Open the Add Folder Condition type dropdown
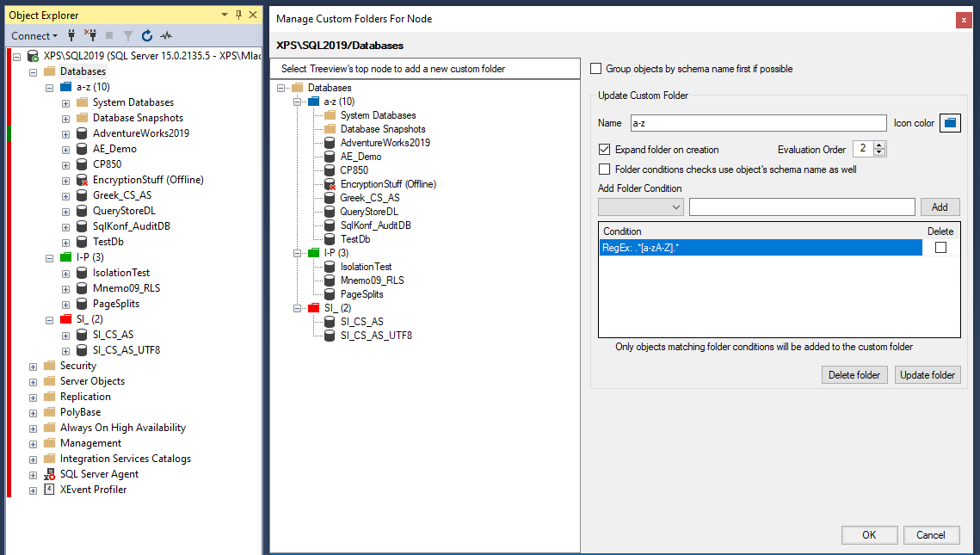This screenshot has width=980, height=555. click(x=641, y=207)
